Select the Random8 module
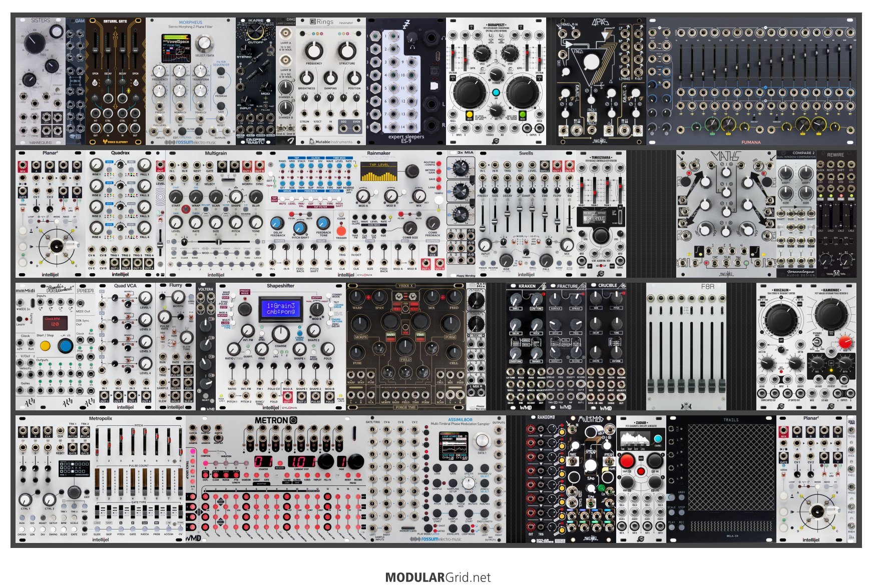Screen dimensions: 877x588 [546, 479]
